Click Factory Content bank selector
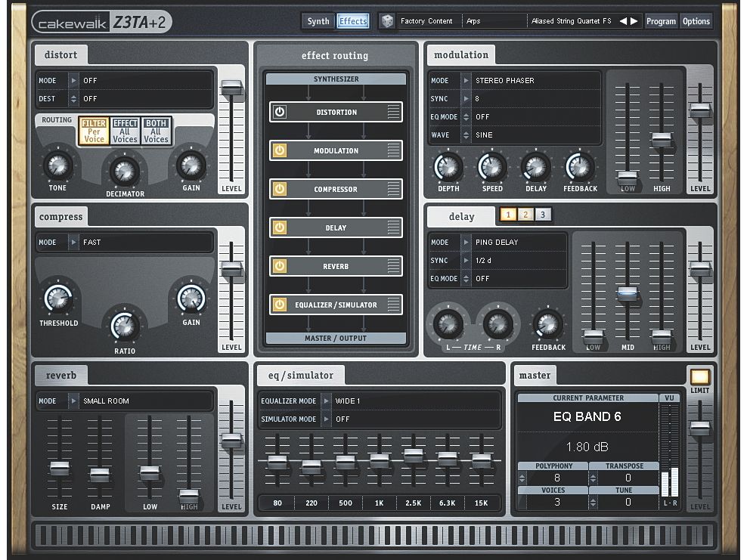 [x=427, y=21]
